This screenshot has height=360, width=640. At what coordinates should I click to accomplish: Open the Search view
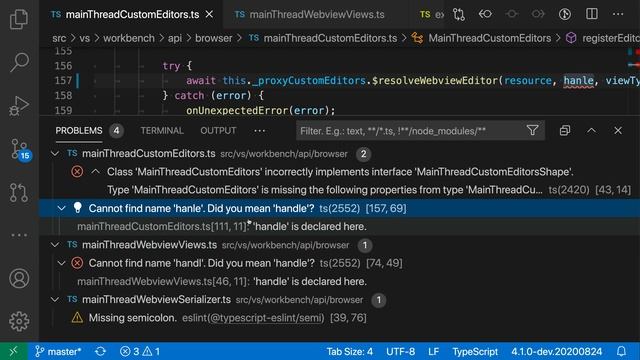coord(19,62)
